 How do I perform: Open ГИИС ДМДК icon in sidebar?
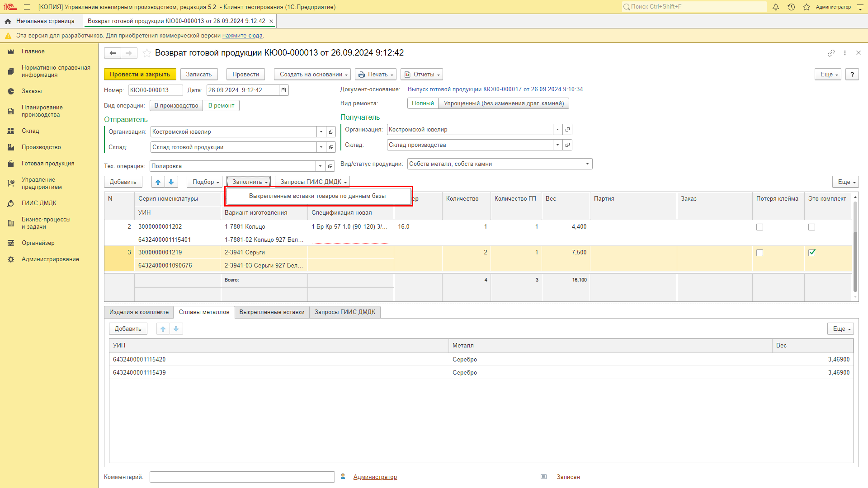tap(11, 203)
